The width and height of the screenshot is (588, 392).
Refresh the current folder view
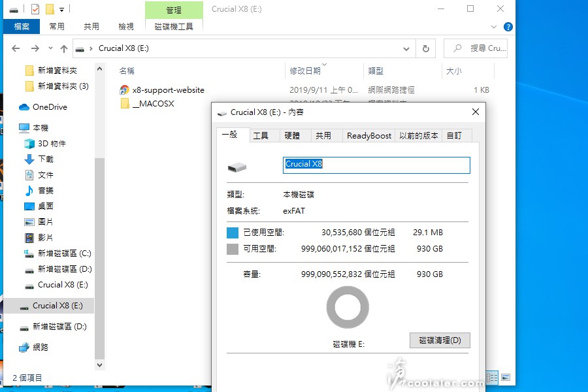[x=425, y=49]
